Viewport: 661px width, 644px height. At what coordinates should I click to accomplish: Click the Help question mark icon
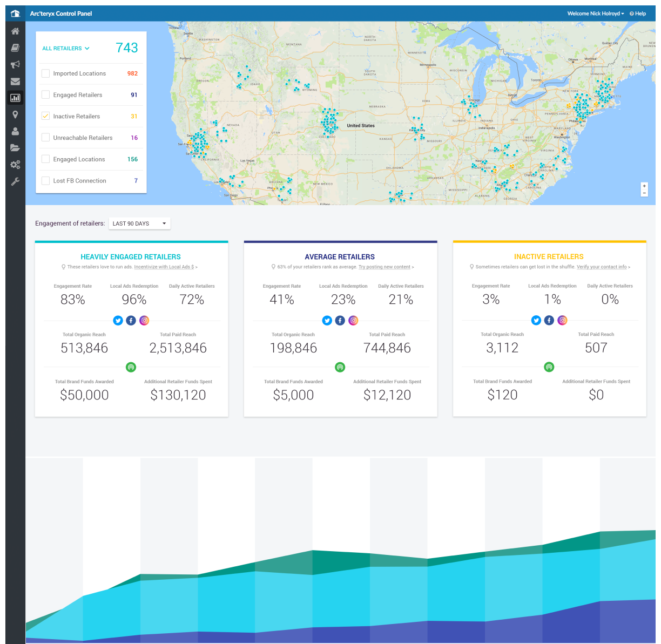[631, 13]
